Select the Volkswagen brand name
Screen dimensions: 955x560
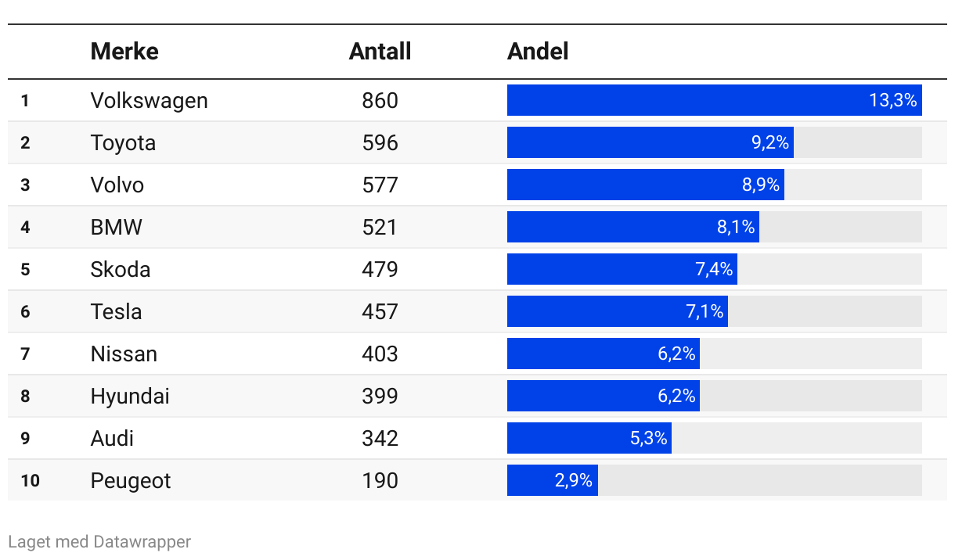(150, 101)
